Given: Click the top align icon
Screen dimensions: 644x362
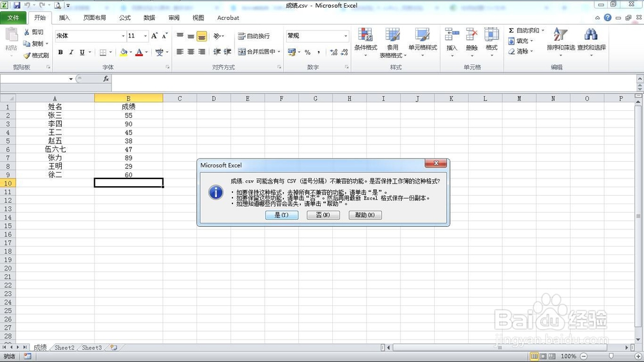Looking at the screenshot, I should click(x=180, y=35).
